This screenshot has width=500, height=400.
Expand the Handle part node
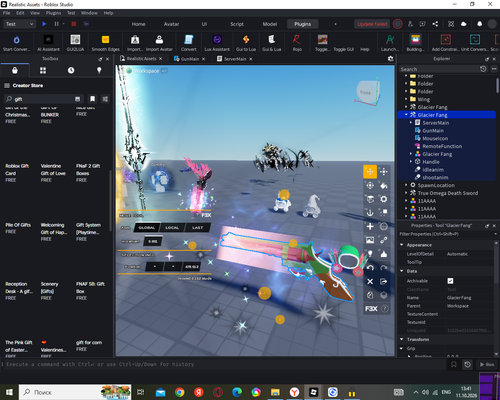coord(411,162)
